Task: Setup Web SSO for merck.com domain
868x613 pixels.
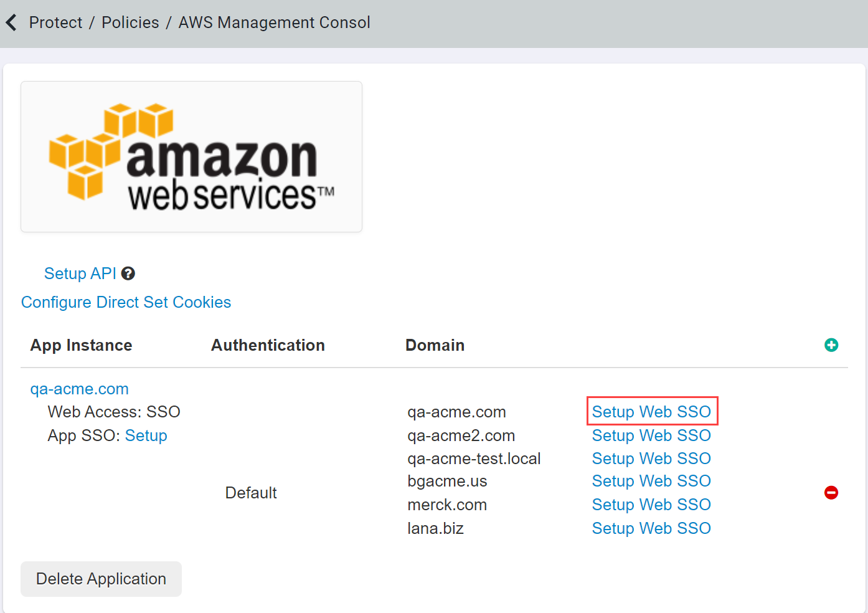Action: point(651,505)
